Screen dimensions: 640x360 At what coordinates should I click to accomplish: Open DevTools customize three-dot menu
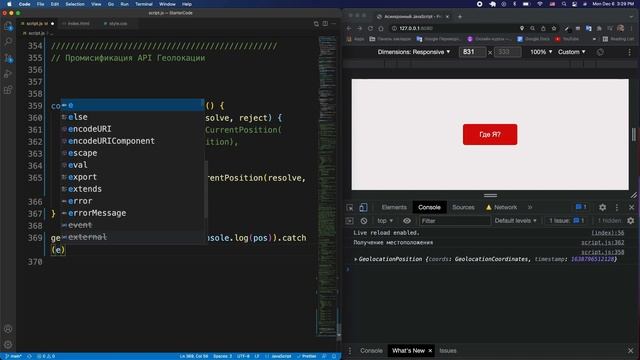[617, 207]
